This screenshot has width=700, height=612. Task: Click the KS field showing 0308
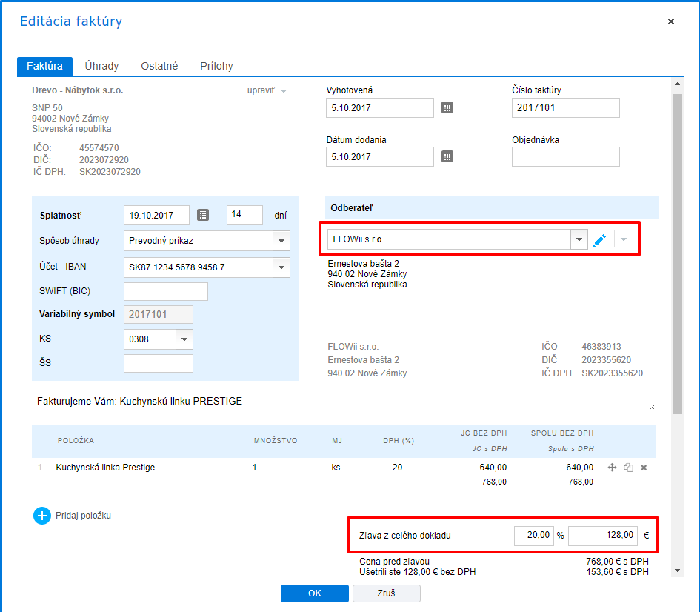tap(150, 339)
